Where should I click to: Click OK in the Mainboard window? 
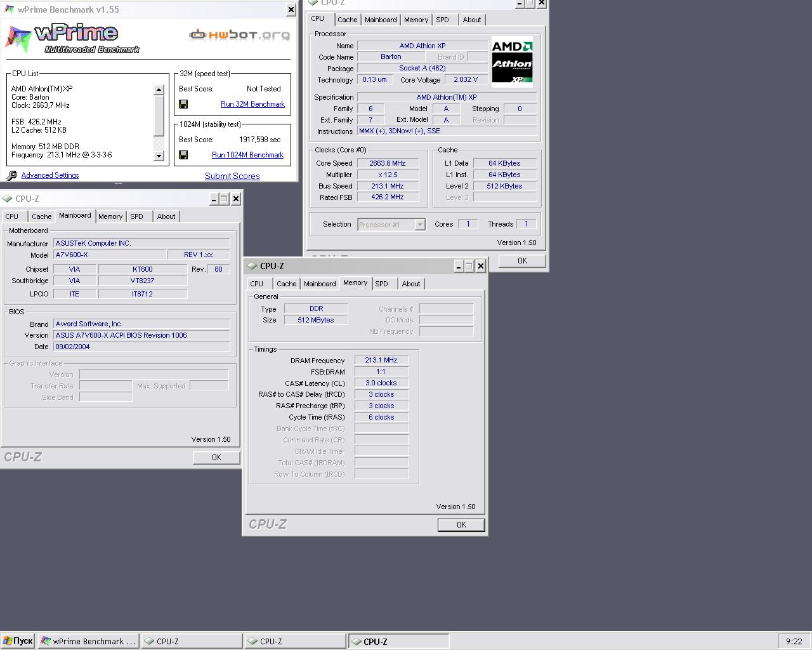tap(216, 458)
